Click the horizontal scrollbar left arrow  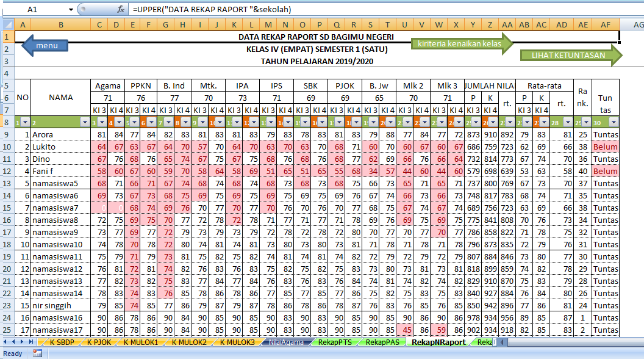tap(502, 342)
